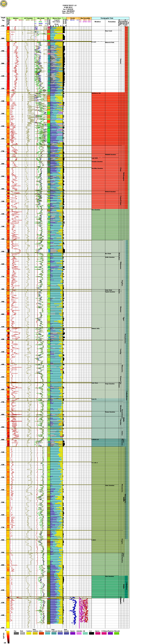Select the Salem Limestone label
This screenshot has height=644, width=148.
coord(110,486)
